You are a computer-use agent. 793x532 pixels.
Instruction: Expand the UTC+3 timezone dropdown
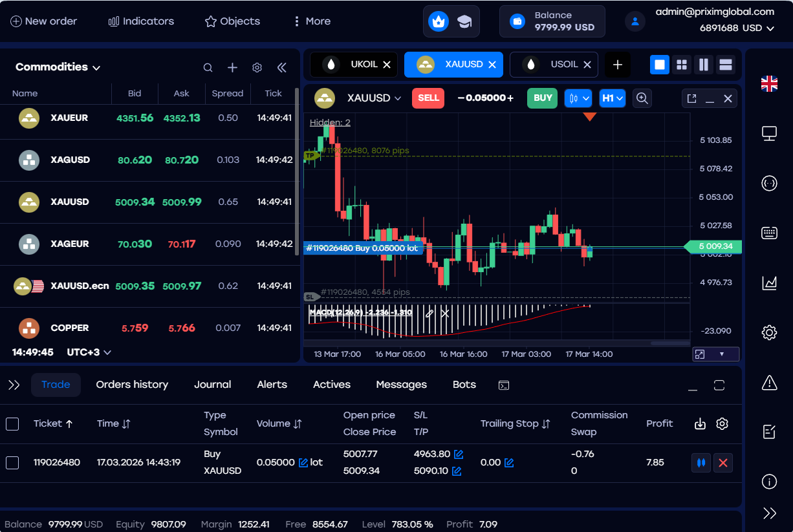pyautogui.click(x=89, y=352)
